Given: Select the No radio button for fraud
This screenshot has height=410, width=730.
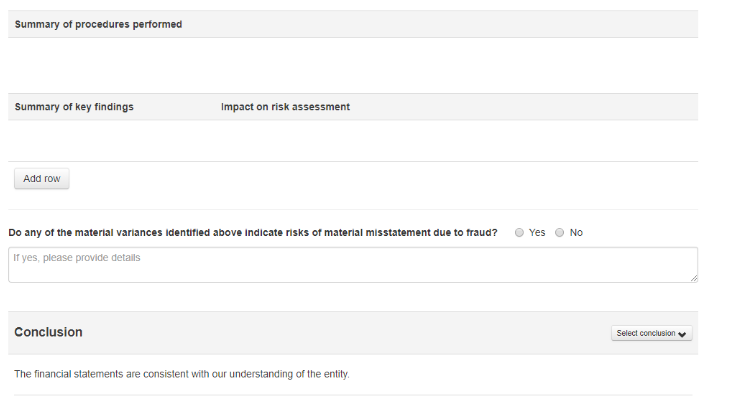Looking at the screenshot, I should click(x=560, y=233).
